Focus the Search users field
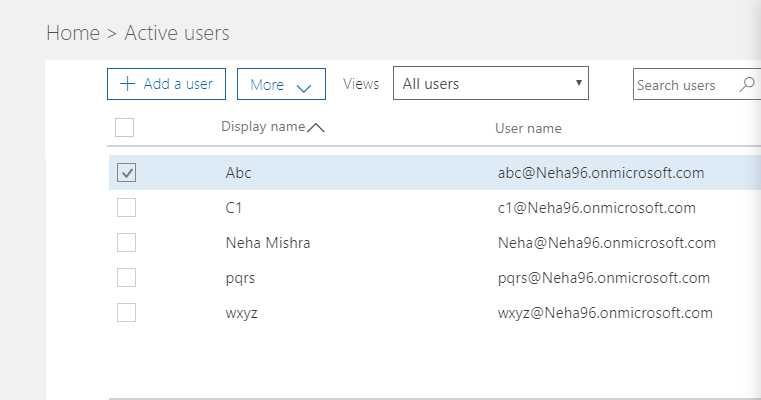The width and height of the screenshot is (761, 400). 684,85
